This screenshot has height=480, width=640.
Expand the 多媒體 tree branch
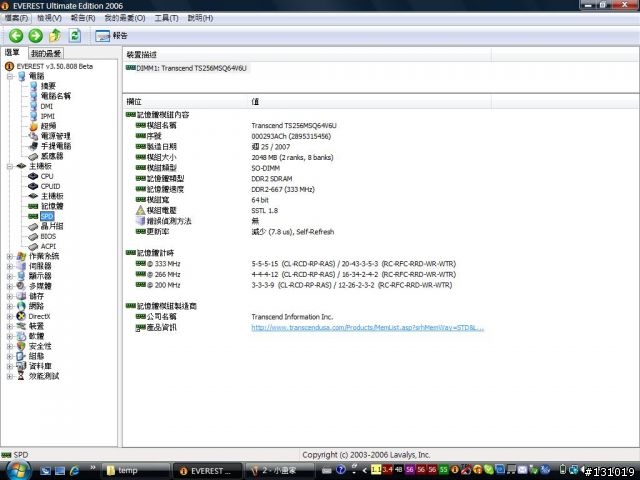click(10, 286)
